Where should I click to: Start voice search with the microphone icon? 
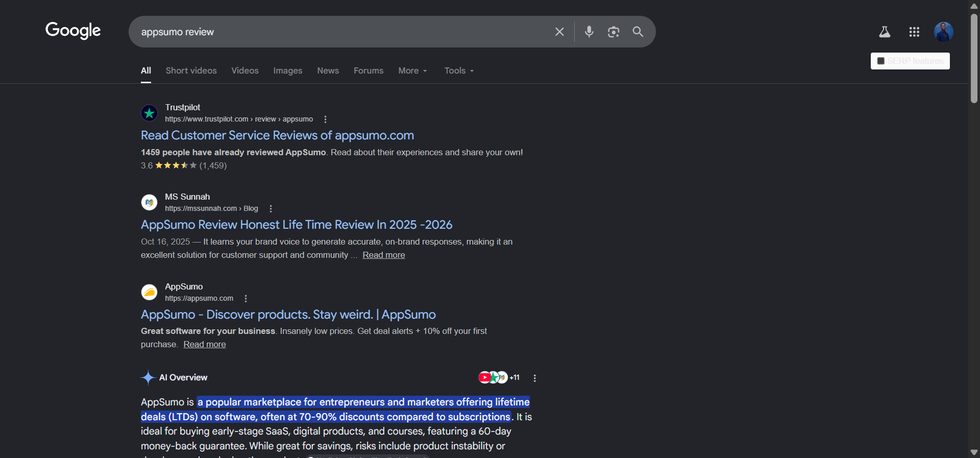(589, 32)
